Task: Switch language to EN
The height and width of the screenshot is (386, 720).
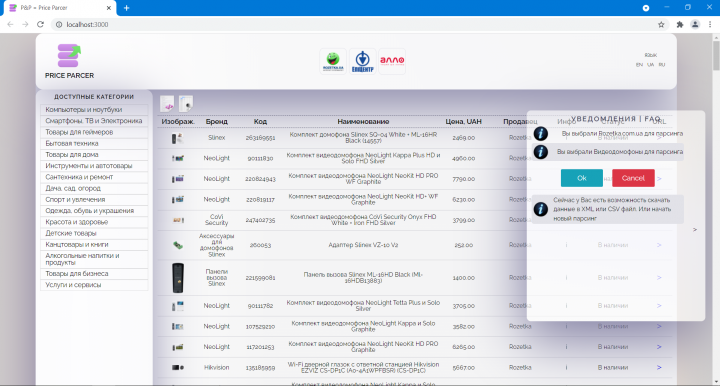Action: click(x=639, y=65)
